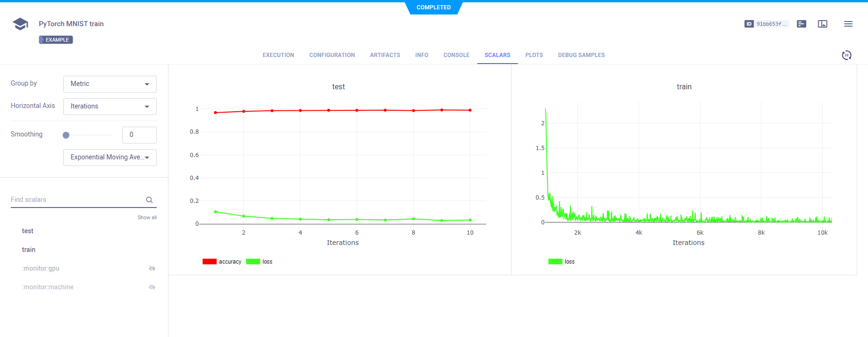Toggle the auto-refresh pause icon
Viewport: 868px width, 337px height.
pyautogui.click(x=846, y=55)
